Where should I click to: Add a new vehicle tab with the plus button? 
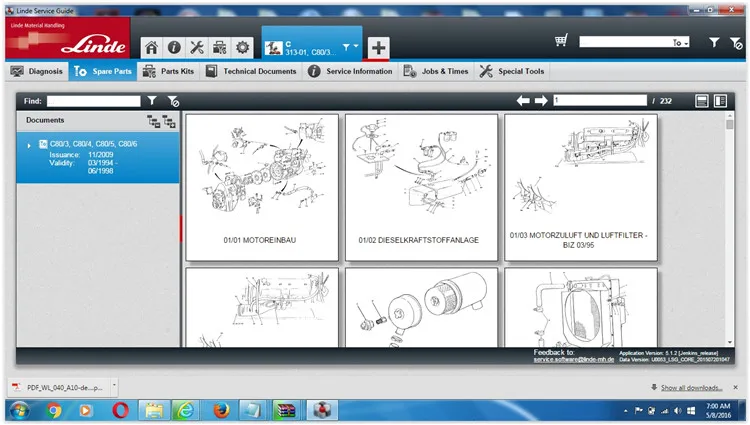[378, 48]
